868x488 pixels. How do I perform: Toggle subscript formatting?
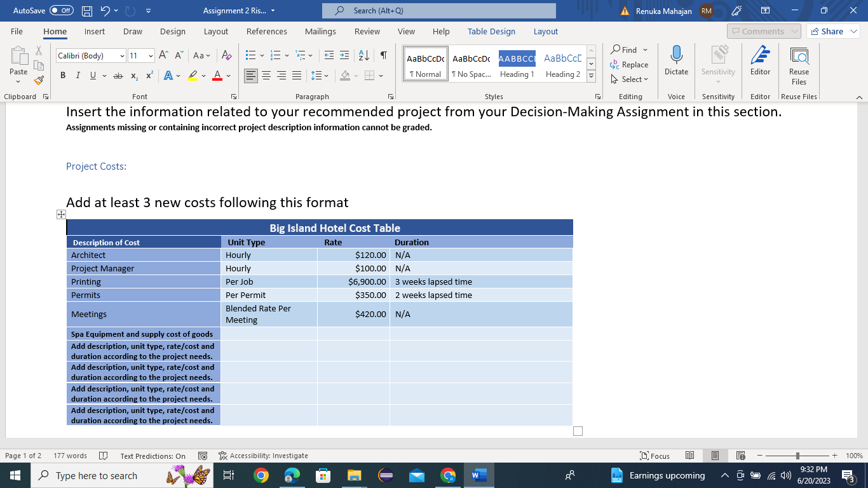135,76
